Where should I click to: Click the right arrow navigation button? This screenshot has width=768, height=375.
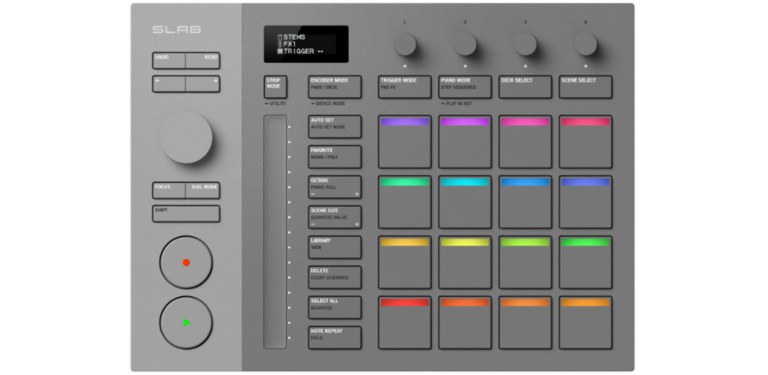[x=203, y=84]
